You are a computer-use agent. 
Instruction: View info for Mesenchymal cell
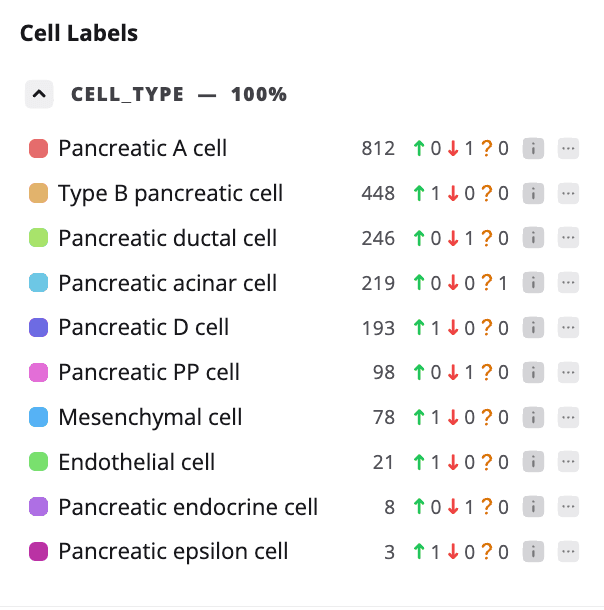pos(533,418)
